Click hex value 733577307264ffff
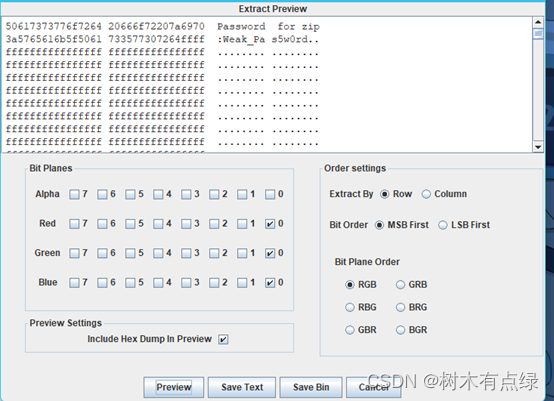The width and height of the screenshot is (554, 401). tap(156, 39)
